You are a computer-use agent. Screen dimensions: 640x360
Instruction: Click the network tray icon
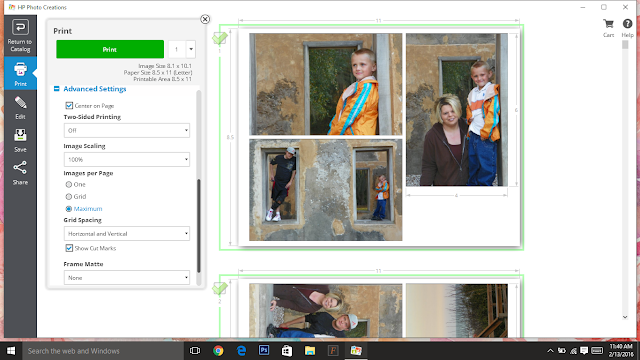[573, 351]
